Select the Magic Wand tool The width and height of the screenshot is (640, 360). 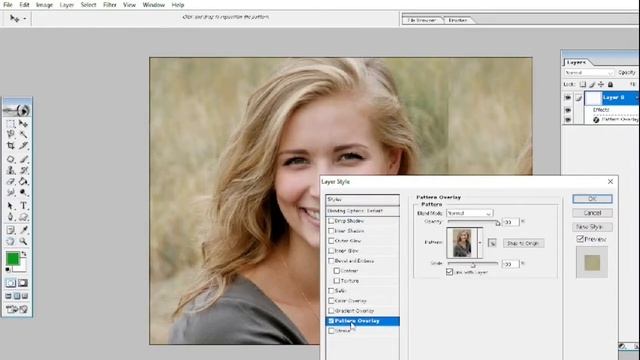[x=23, y=134]
